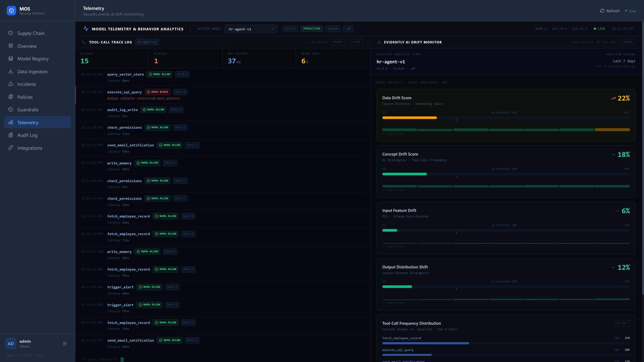Screen dimensions: 644x362
Task: Select the Audit Log menu item
Action: (x=37, y=135)
